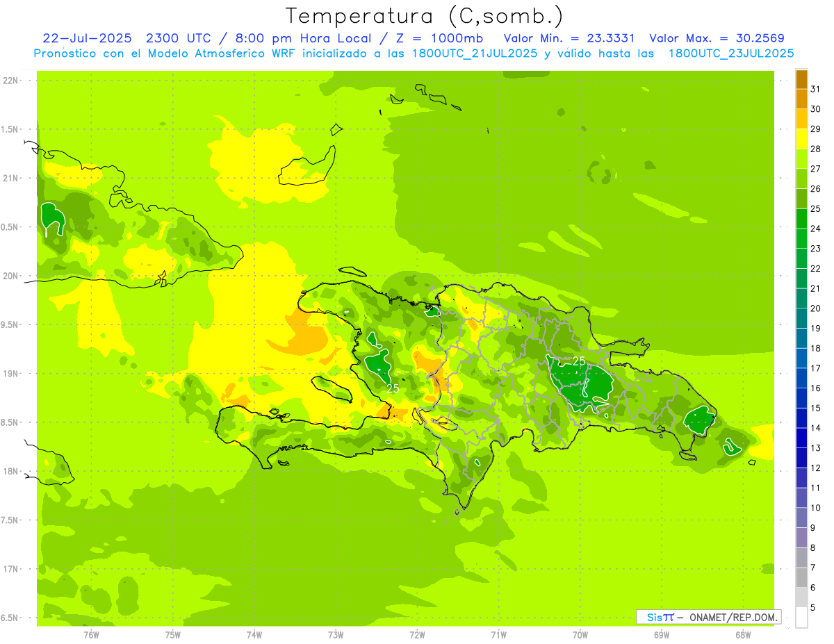Click the "9.5N" latitude axis label
Image resolution: width=834 pixels, height=644 pixels.
tap(10, 324)
